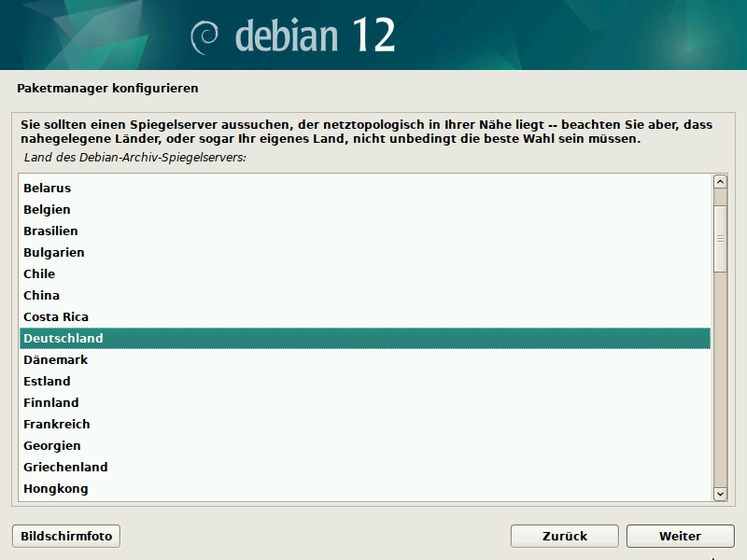Take a screenshot with Bildschirmfoto
This screenshot has height=560, width=747.
coord(66,536)
